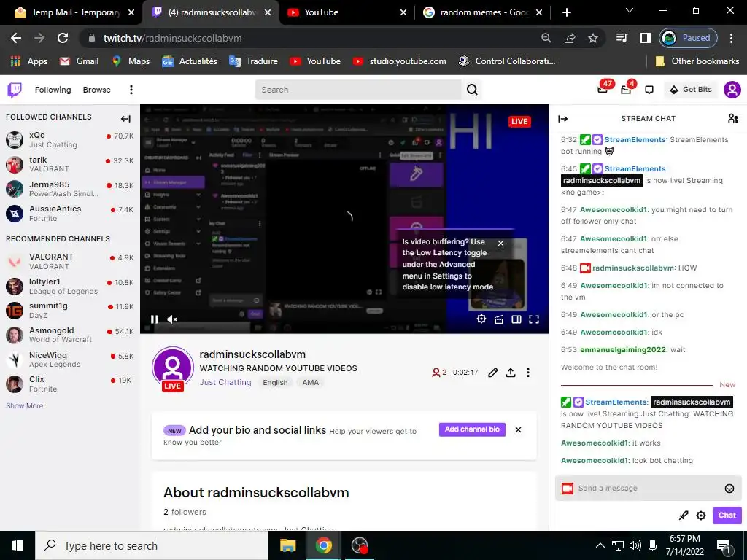Share the stream via the upload icon
This screenshot has height=560, width=747.
point(511,373)
